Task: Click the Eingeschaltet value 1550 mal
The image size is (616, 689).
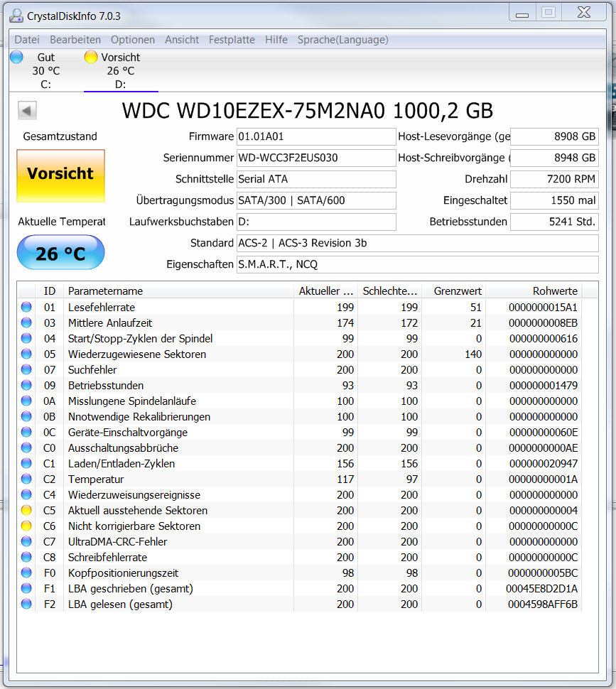Action: (554, 200)
